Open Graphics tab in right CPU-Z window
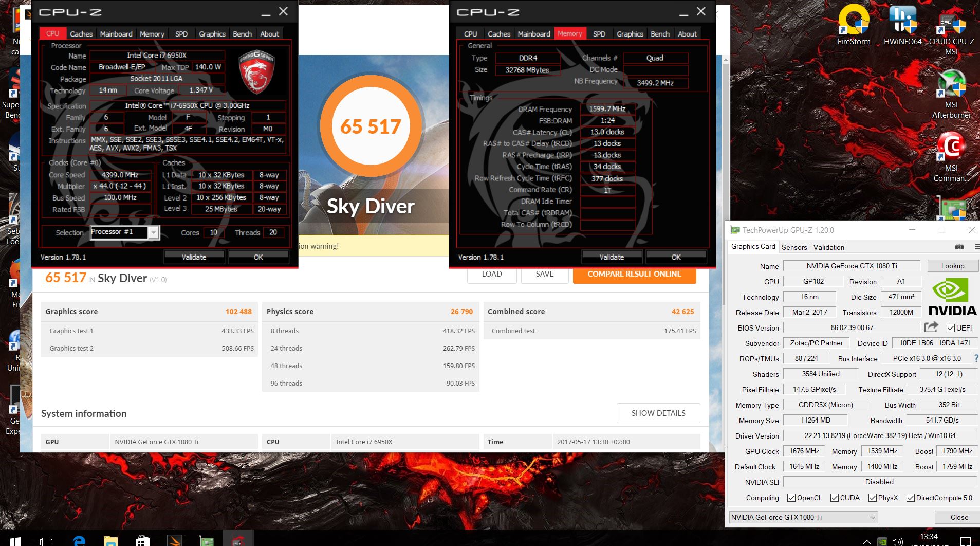Image resolution: width=980 pixels, height=546 pixels. tap(630, 34)
